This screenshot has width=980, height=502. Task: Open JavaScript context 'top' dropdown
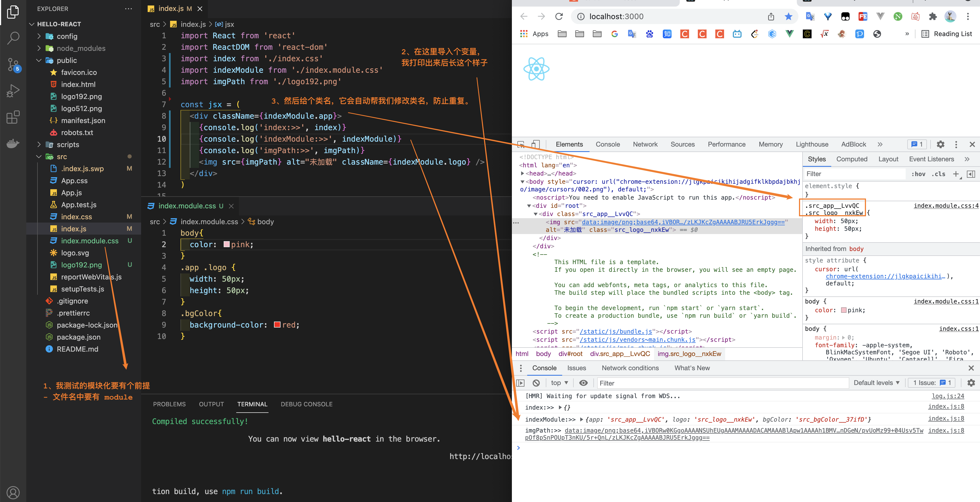click(559, 383)
